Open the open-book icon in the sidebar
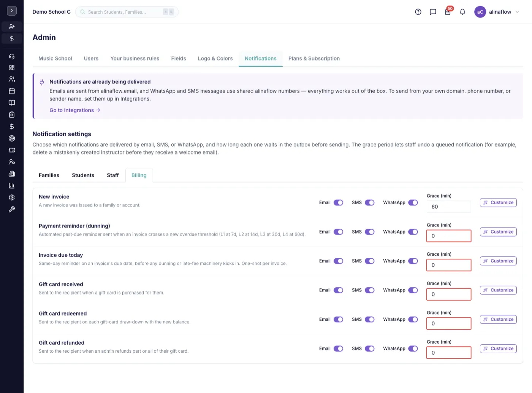Image resolution: width=532 pixels, height=393 pixels. pyautogui.click(x=12, y=103)
